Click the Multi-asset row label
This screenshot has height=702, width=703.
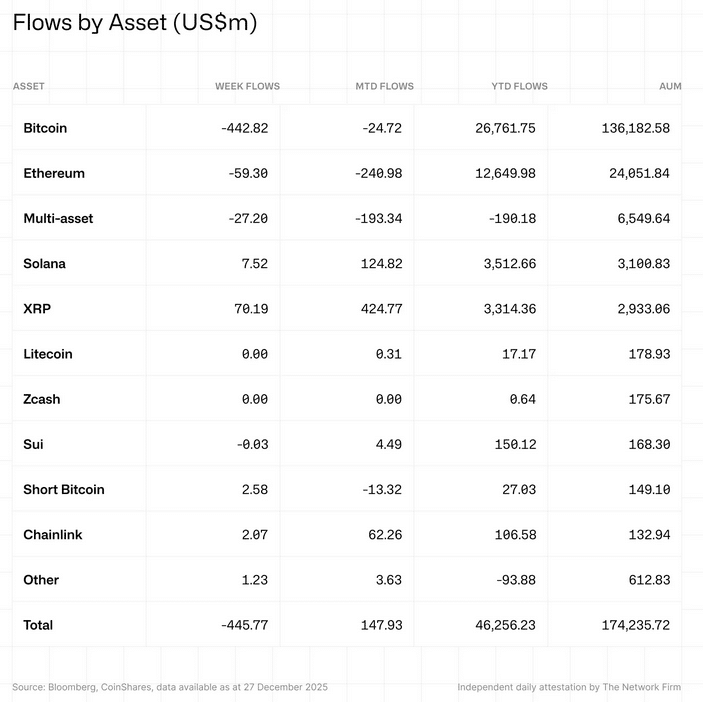[58, 218]
